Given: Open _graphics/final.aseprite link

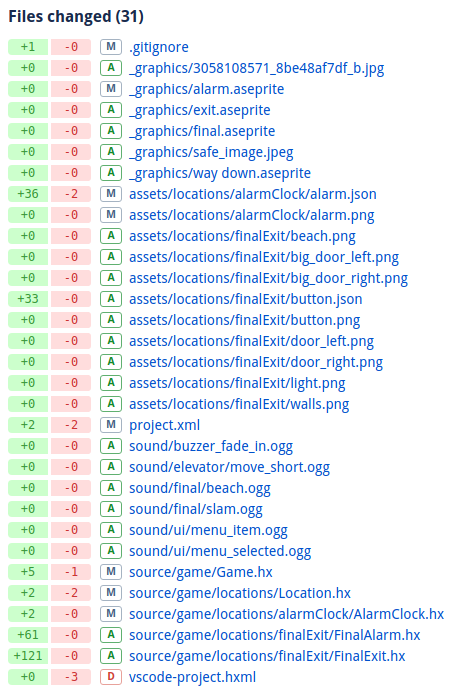Looking at the screenshot, I should click(202, 131).
